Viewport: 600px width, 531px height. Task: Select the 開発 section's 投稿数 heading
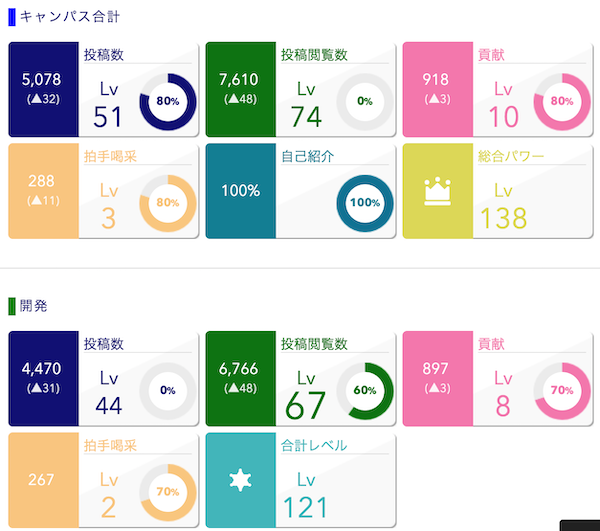tap(105, 344)
